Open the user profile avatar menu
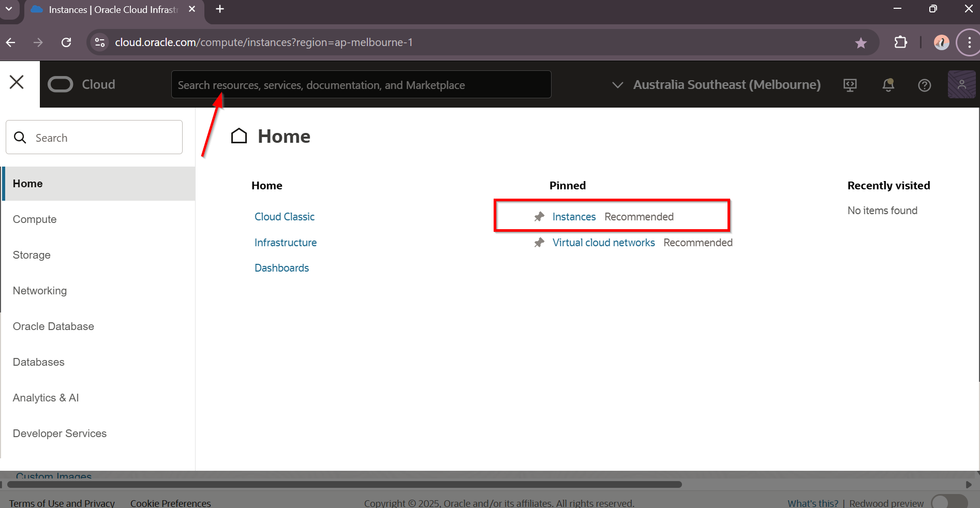The width and height of the screenshot is (980, 508). click(961, 85)
